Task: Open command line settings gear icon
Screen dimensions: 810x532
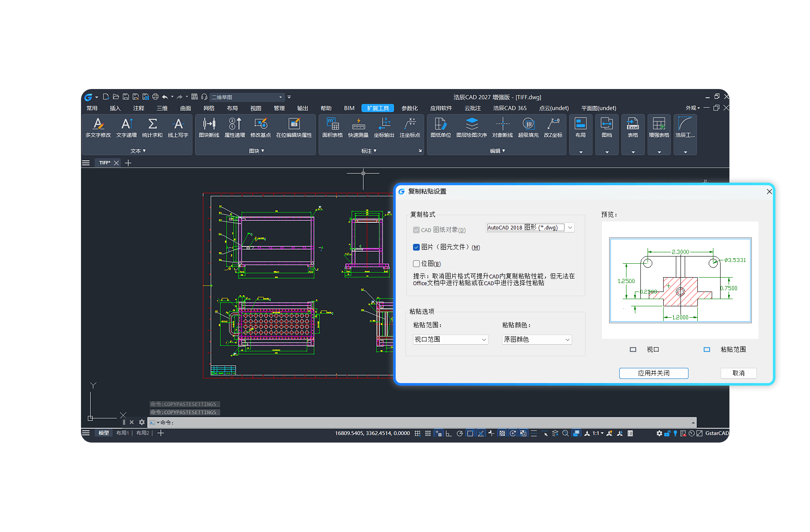Action: (x=142, y=422)
